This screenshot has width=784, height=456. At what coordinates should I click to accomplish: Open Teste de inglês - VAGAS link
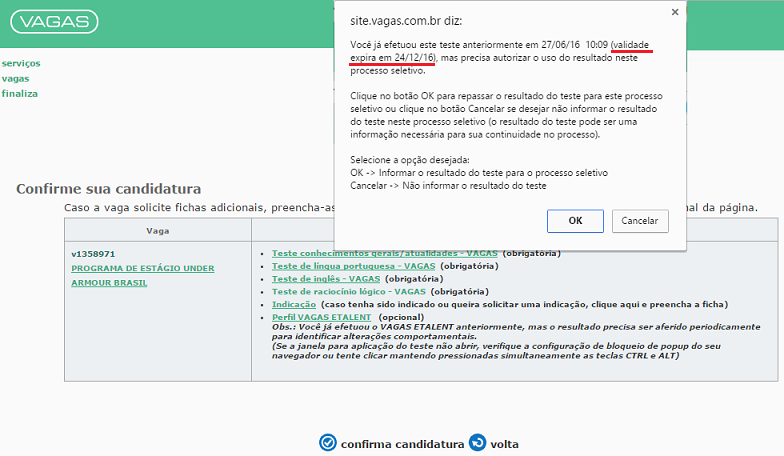(326, 279)
